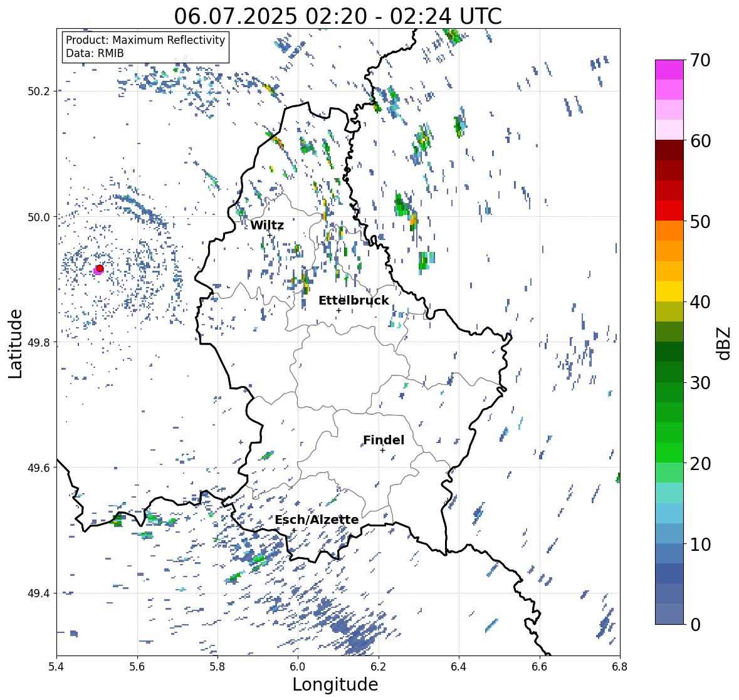Click the Esch/Alzette city label
The image size is (739, 700).
(317, 520)
